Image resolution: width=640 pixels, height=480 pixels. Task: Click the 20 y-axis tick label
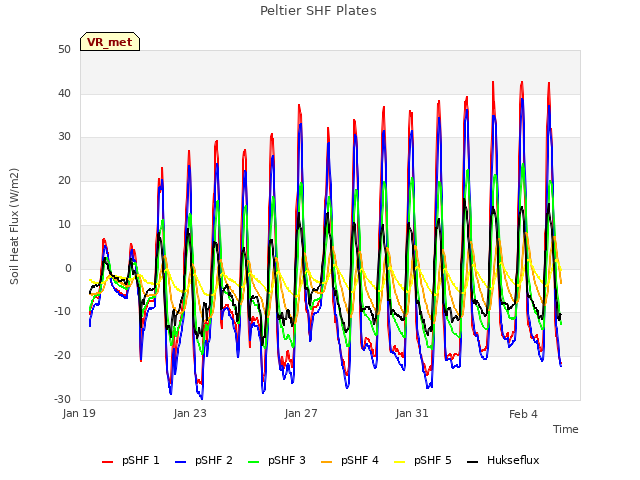[x=64, y=180]
